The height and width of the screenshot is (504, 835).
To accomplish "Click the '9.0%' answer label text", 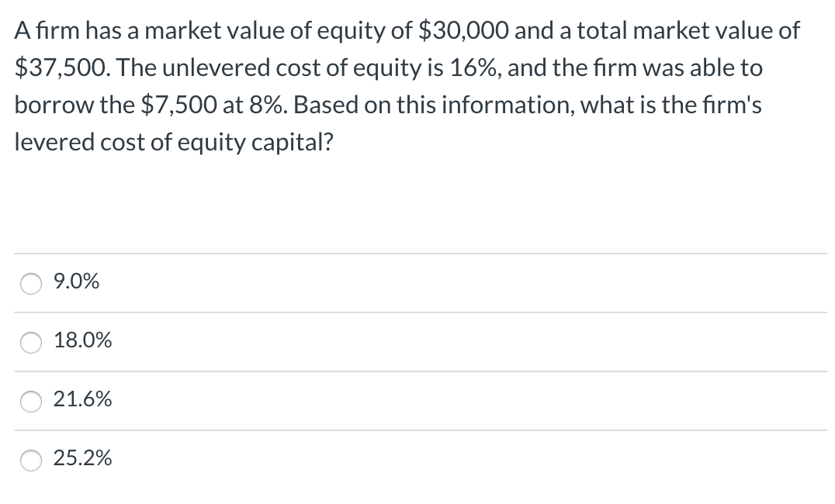I will [x=77, y=283].
